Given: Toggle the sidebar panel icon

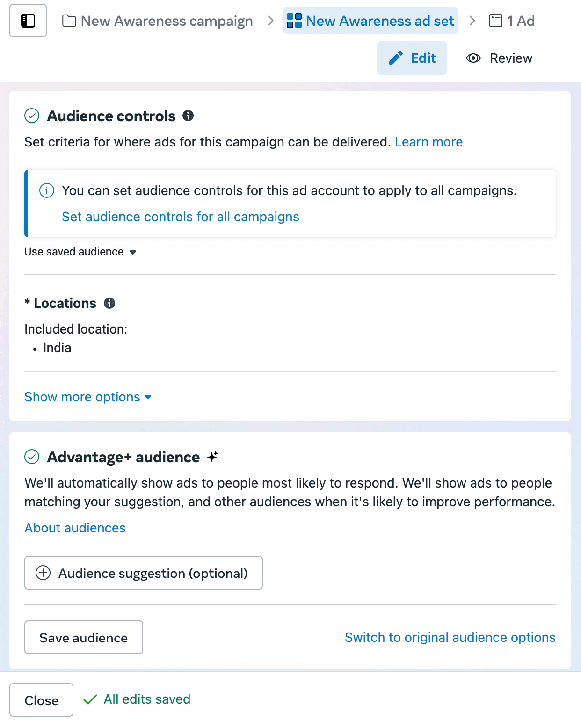Looking at the screenshot, I should click(x=28, y=21).
